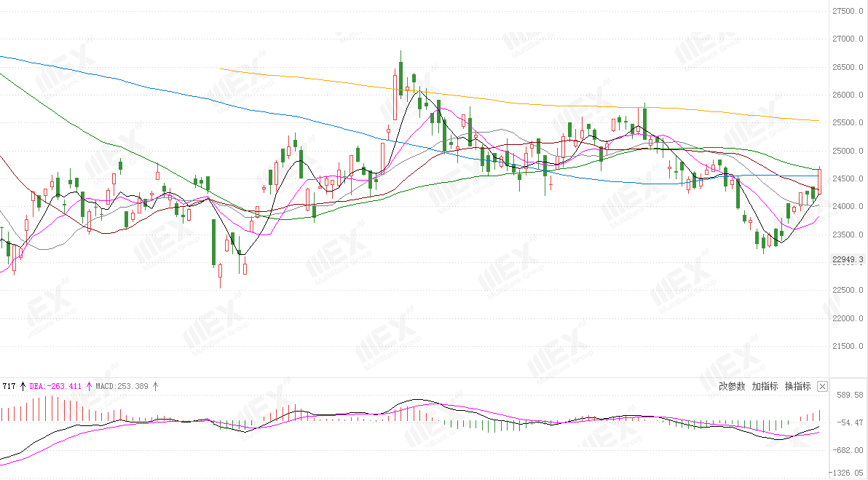Select the 换指标 switch indicator option

(797, 387)
